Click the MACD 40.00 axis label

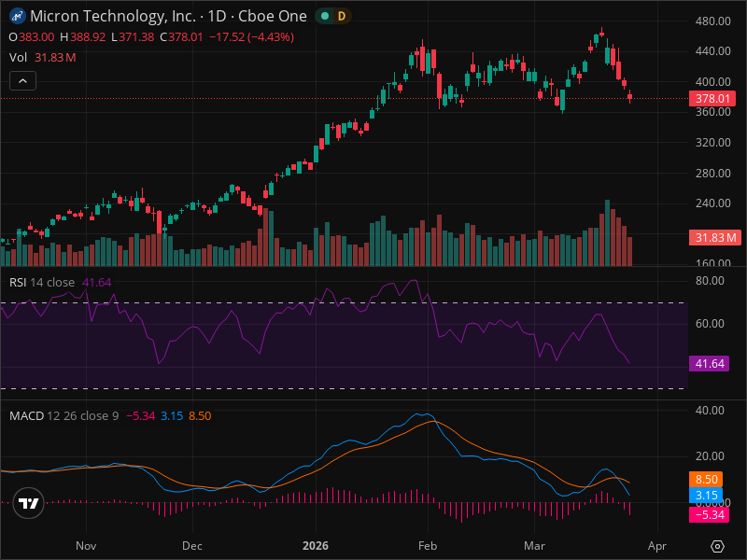710,410
